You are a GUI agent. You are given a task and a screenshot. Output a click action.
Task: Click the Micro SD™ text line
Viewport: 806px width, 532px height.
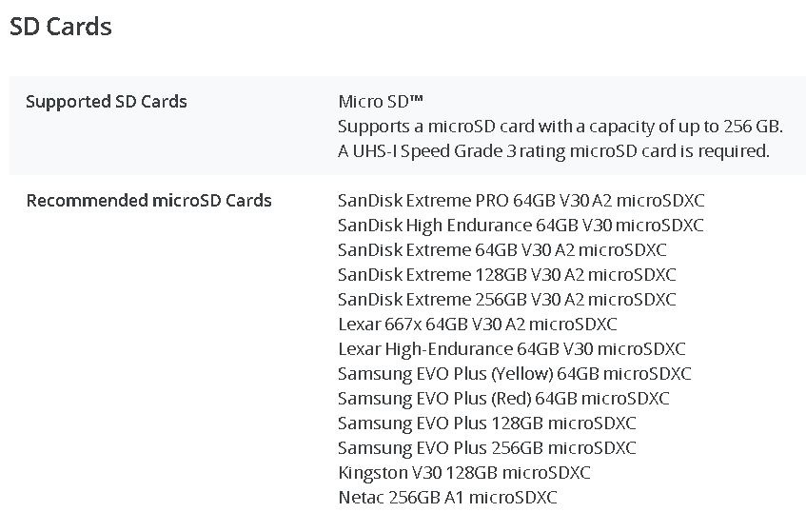click(x=381, y=102)
